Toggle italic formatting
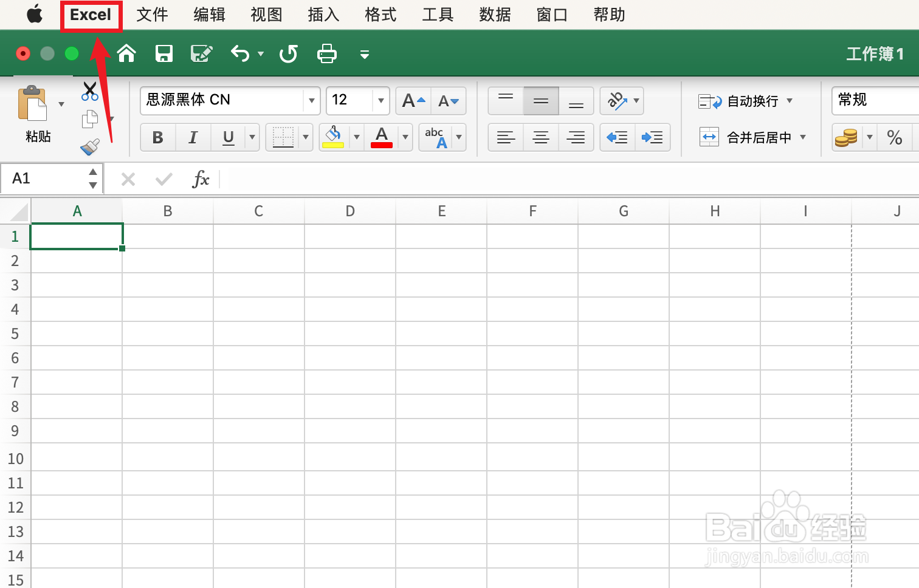 click(193, 137)
